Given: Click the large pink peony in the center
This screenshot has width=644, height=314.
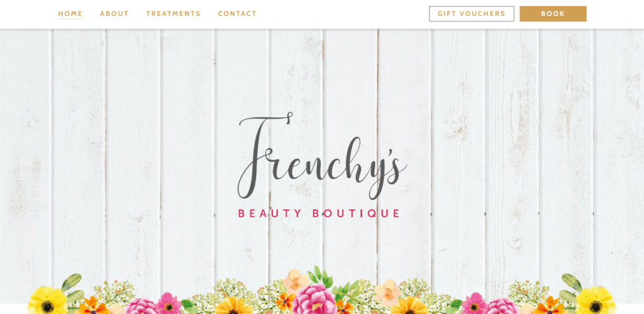Looking at the screenshot, I should tap(314, 300).
